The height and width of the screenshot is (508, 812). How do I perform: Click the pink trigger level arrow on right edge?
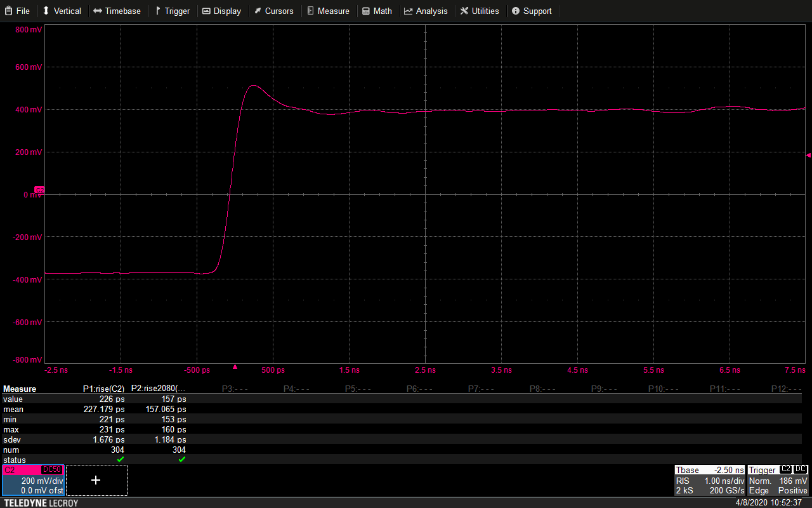[808, 155]
